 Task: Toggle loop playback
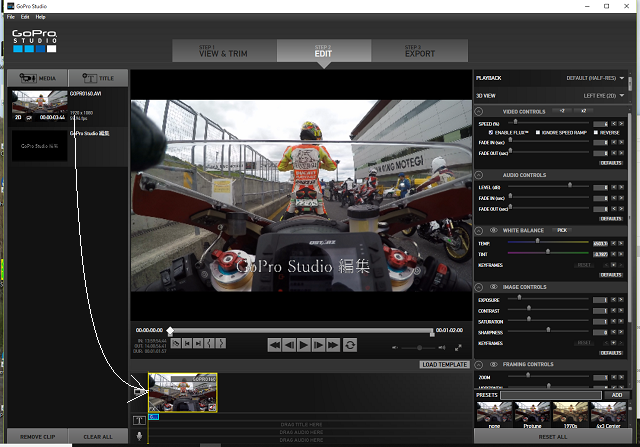click(350, 345)
